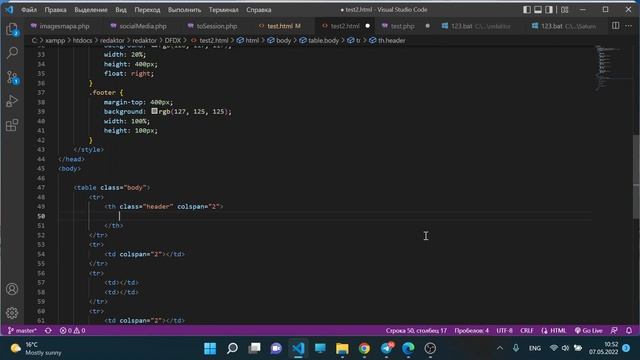The image size is (640, 360).
Task: Click the master branch in status bar
Action: tap(22, 330)
